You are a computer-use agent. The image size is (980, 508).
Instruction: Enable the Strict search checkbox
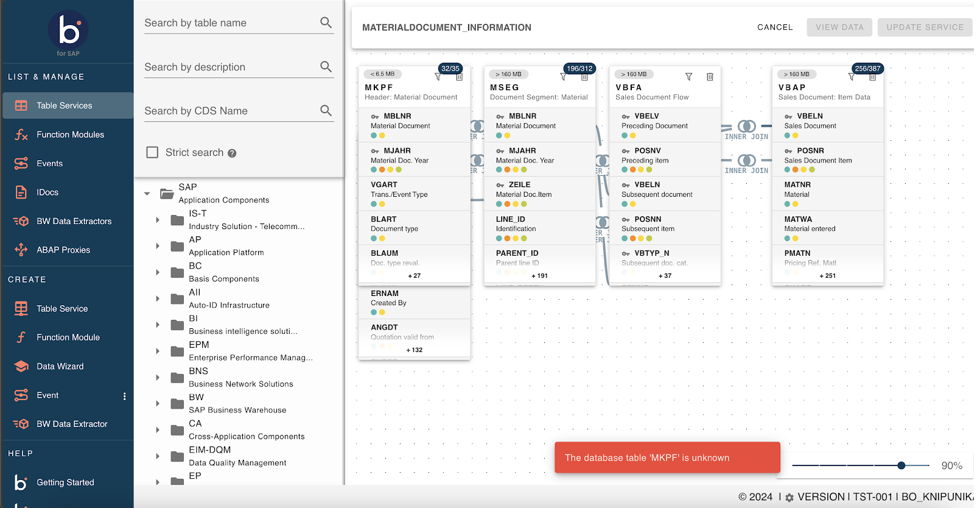coord(153,152)
